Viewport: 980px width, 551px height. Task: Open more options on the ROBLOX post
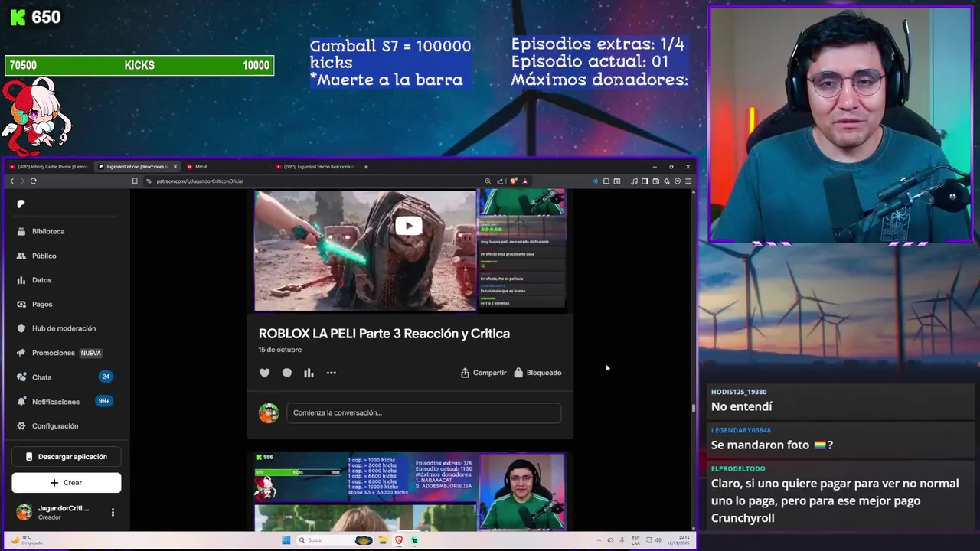[331, 373]
